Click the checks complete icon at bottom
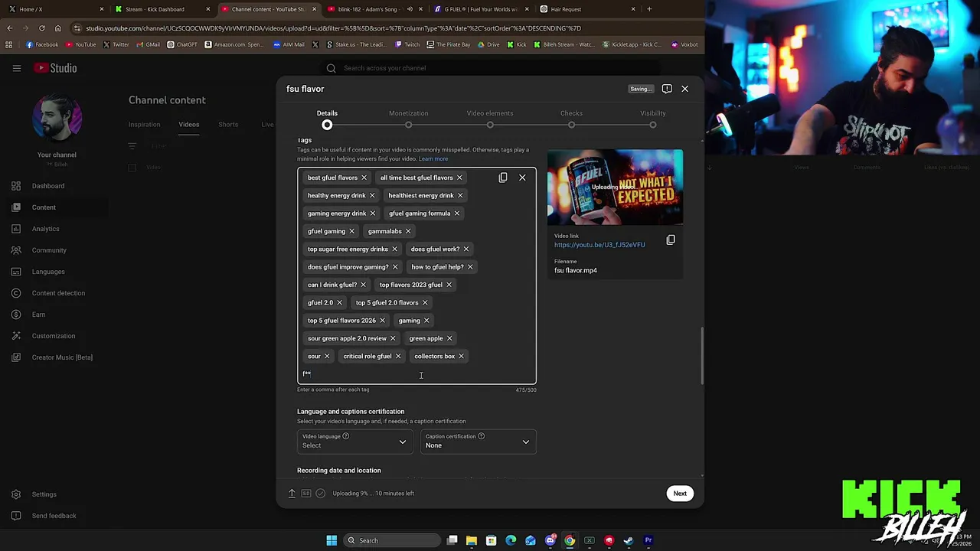 click(x=321, y=494)
